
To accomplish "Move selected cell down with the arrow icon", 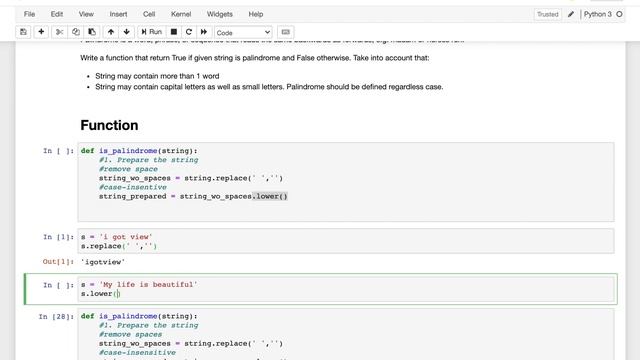I will coord(127,32).
